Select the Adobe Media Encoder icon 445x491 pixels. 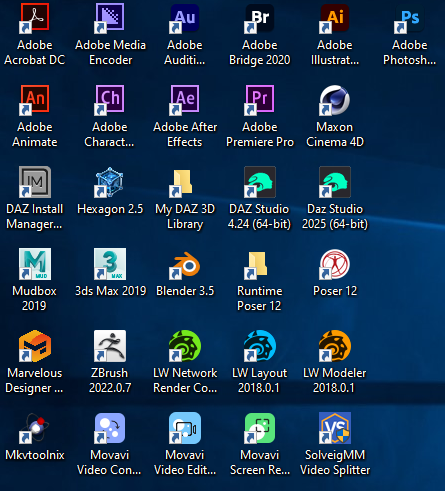coord(110,18)
